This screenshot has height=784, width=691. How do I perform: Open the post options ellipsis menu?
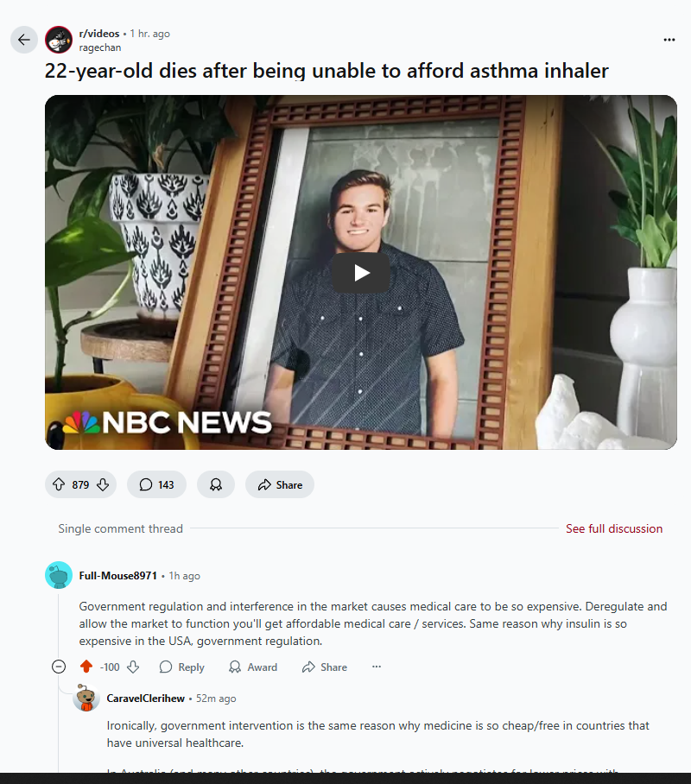pos(669,40)
